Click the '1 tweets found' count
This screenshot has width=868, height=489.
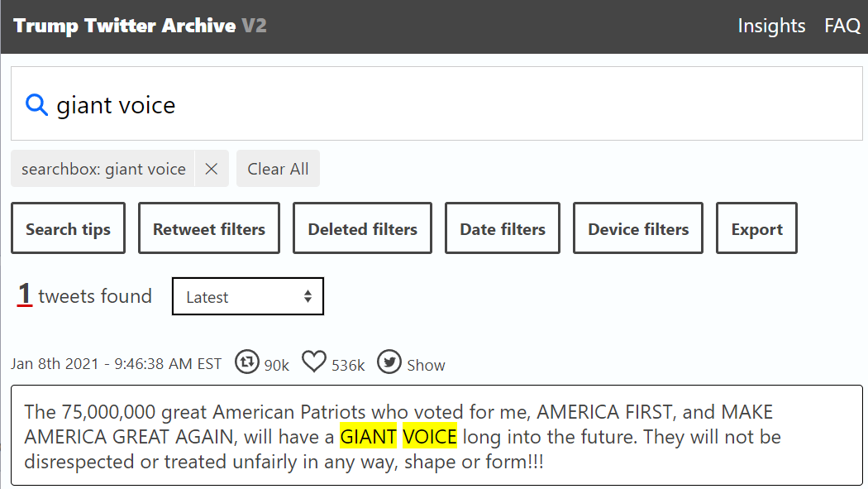point(84,295)
